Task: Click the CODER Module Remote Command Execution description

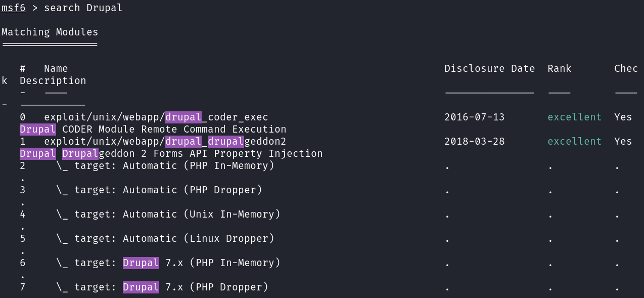Action: [x=153, y=130]
